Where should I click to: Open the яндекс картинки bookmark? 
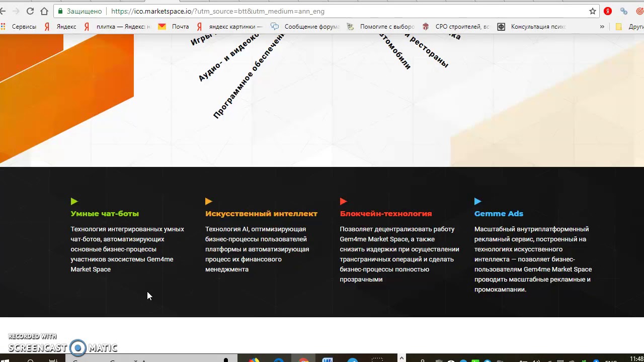click(x=229, y=27)
